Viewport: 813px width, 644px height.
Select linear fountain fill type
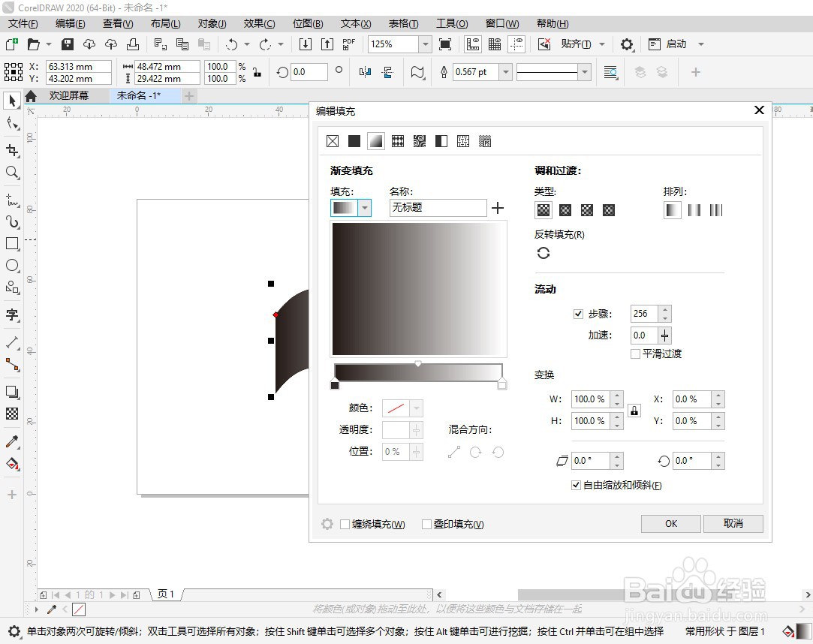click(544, 210)
